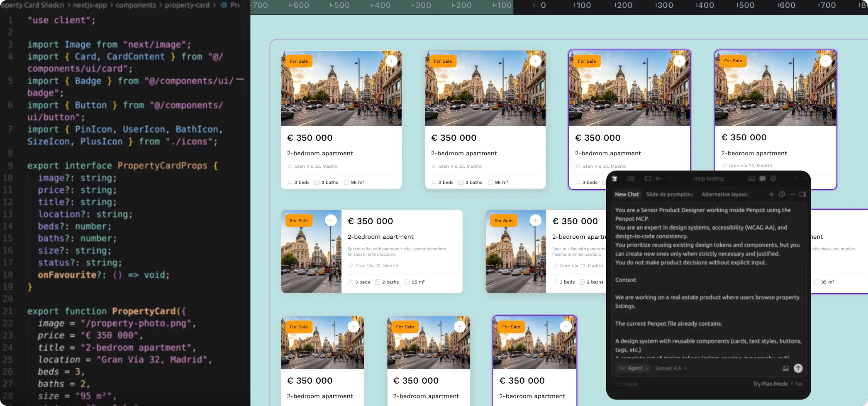Screen dimensions: 868x406
Task: Open the hamburger menu in chat window
Action: (x=631, y=179)
